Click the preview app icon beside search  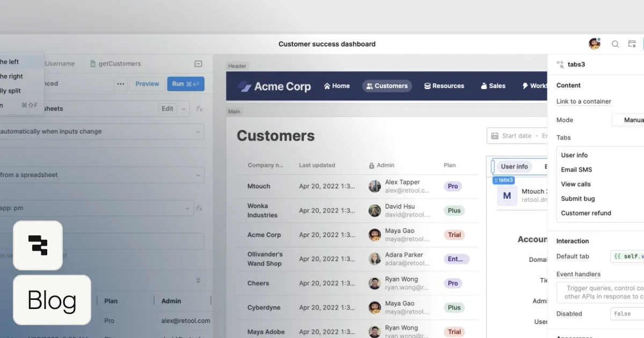pyautogui.click(x=632, y=44)
